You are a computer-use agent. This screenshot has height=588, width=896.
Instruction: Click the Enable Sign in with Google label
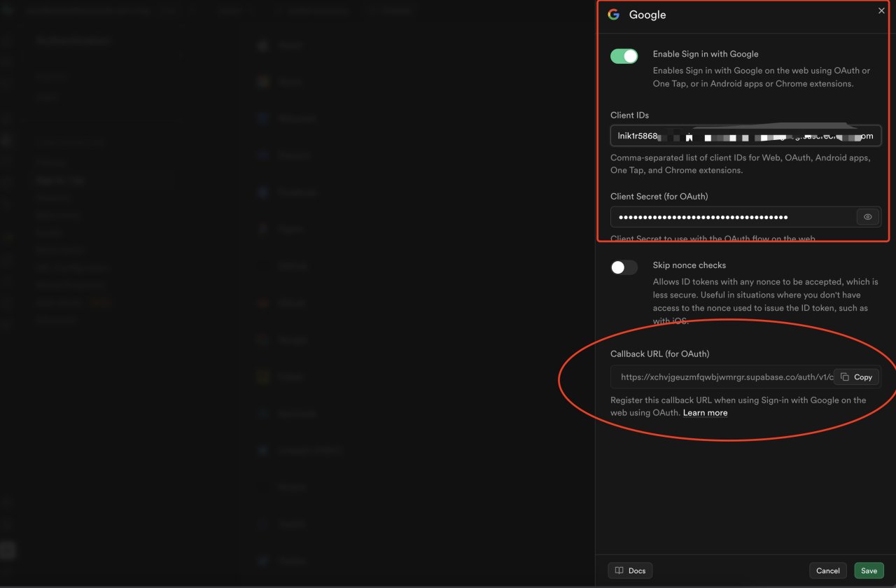coord(705,54)
